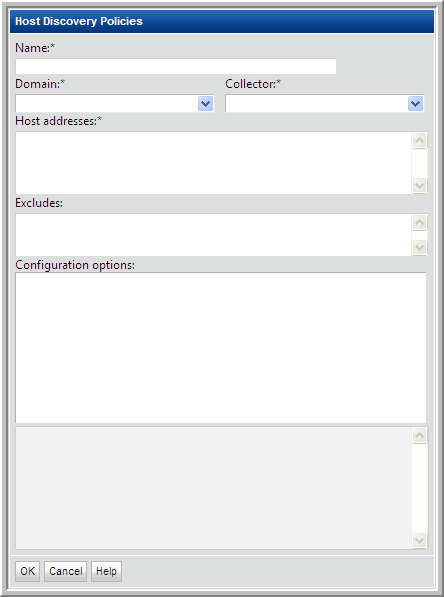Click inside the Domain combo box field
Image resolution: width=444 pixels, height=597 pixels.
(x=107, y=104)
